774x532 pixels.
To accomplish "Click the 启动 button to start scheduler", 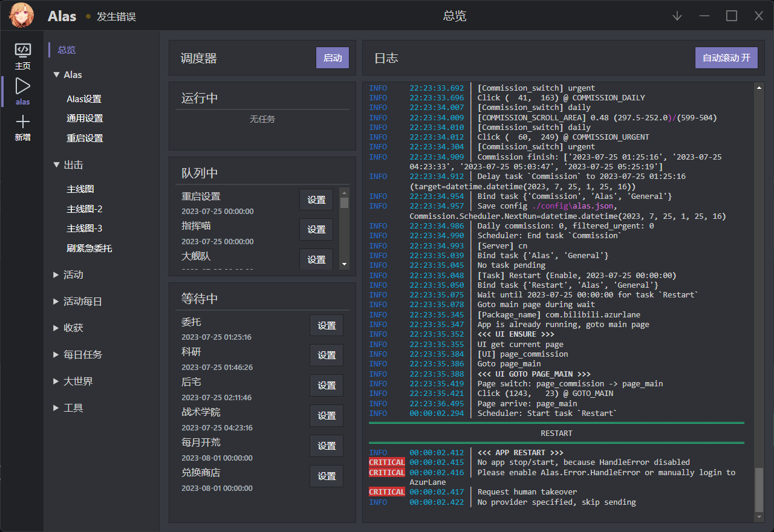I will click(x=332, y=57).
